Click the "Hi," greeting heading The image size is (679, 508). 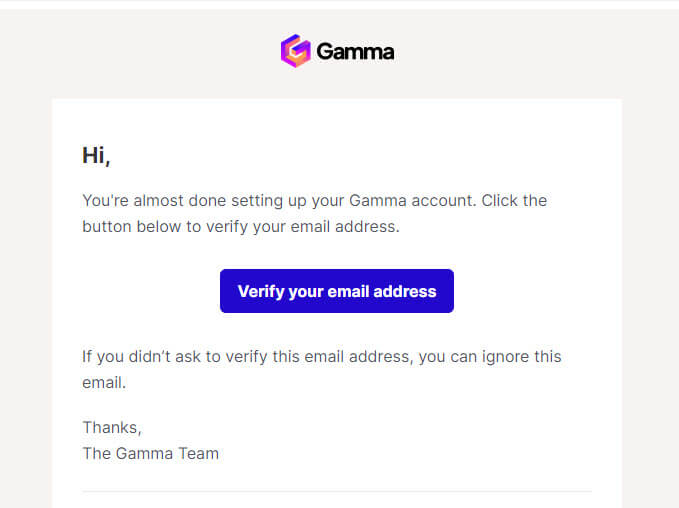96,156
